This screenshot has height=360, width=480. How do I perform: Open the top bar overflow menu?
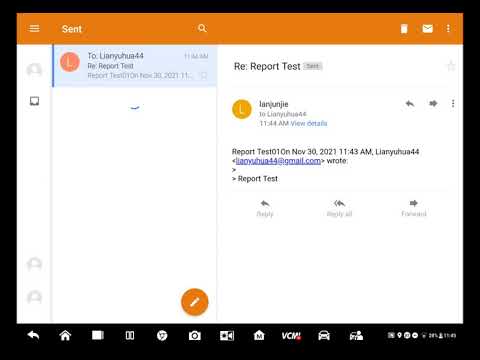(x=448, y=29)
